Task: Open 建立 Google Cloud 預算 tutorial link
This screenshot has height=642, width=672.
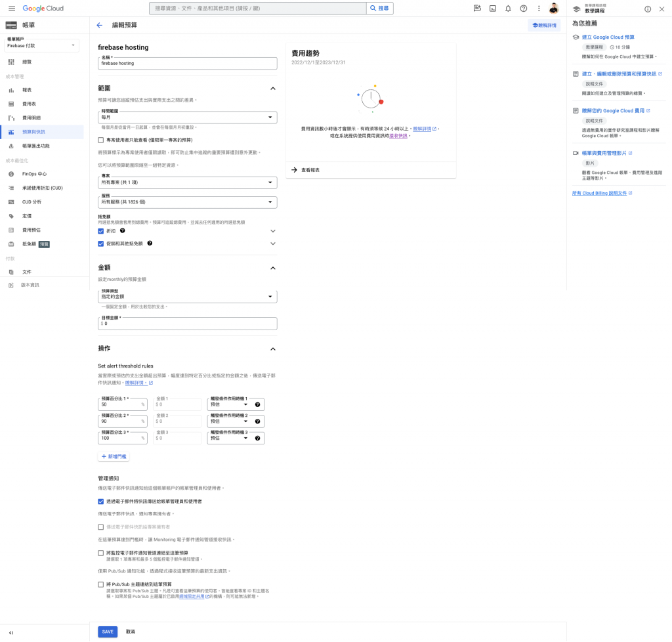Action: tap(608, 37)
